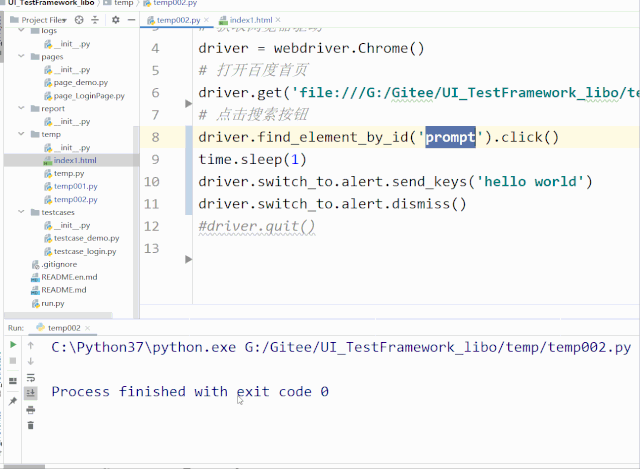The image size is (640, 469).
Task: Open Project panel settings gear
Action: click(115, 19)
